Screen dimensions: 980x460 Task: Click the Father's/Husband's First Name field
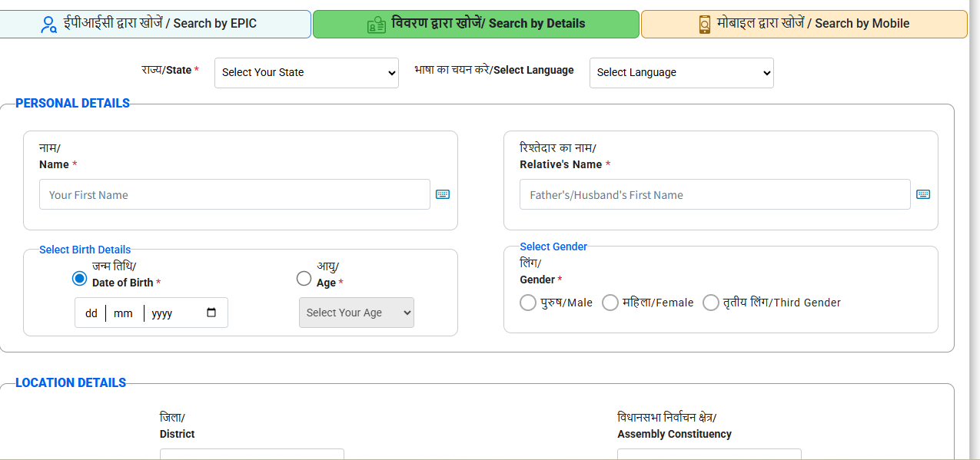point(715,194)
